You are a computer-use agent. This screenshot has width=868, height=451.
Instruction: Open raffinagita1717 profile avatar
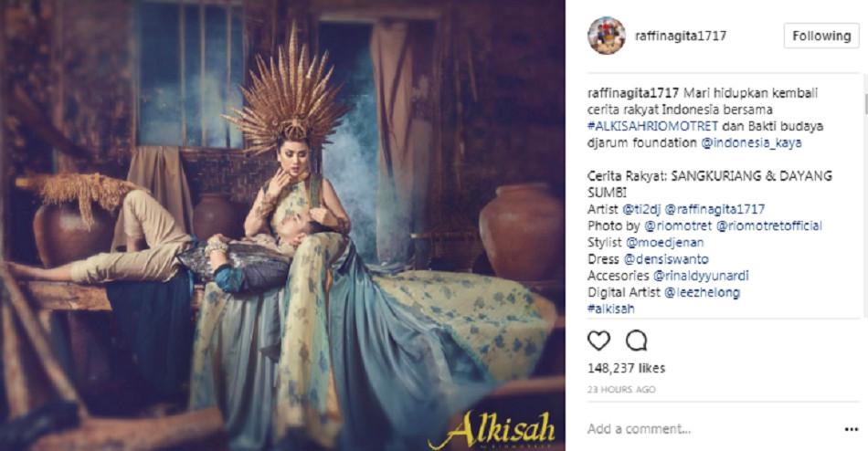pos(607,36)
